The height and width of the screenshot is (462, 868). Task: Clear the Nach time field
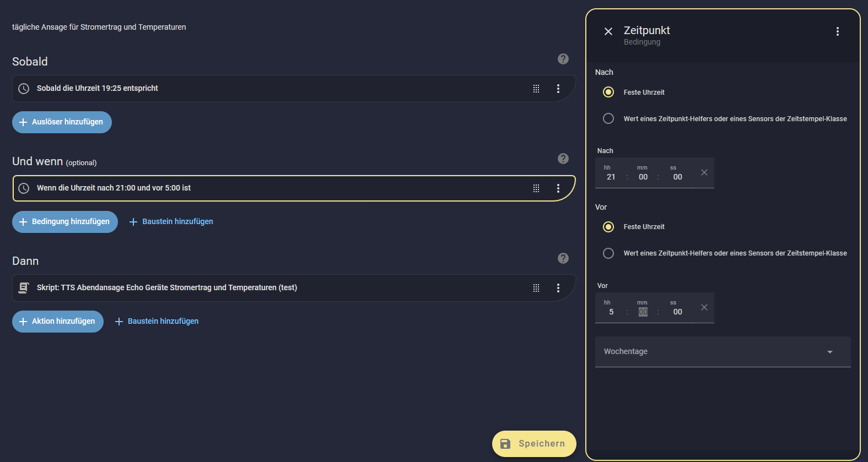[x=704, y=172]
